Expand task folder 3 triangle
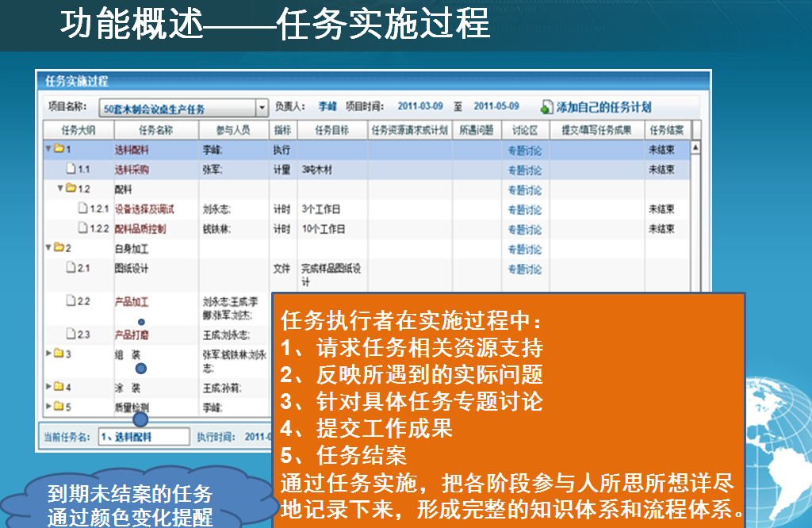Screen dimensions: 812x528 tap(48, 353)
